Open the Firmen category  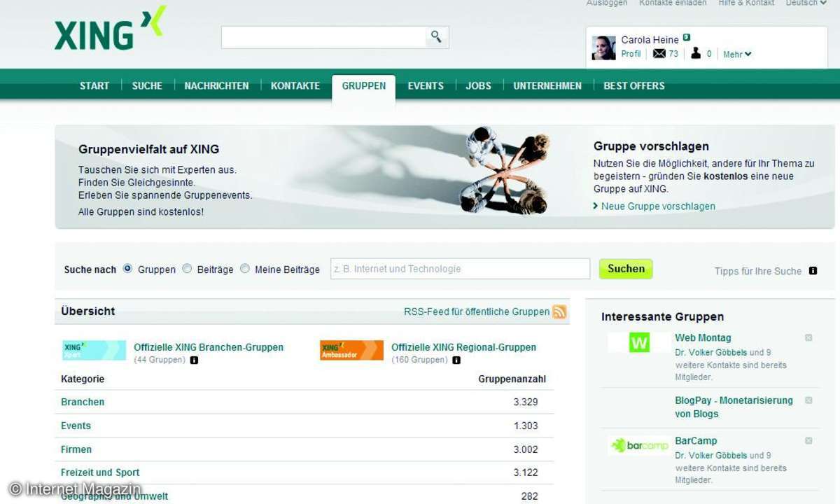point(76,449)
